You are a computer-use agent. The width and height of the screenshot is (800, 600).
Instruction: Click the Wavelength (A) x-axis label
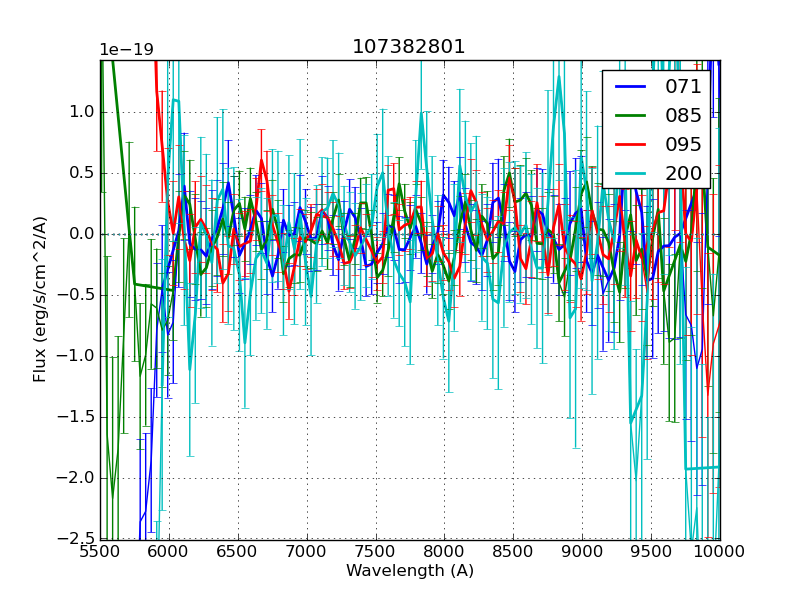[x=410, y=571]
